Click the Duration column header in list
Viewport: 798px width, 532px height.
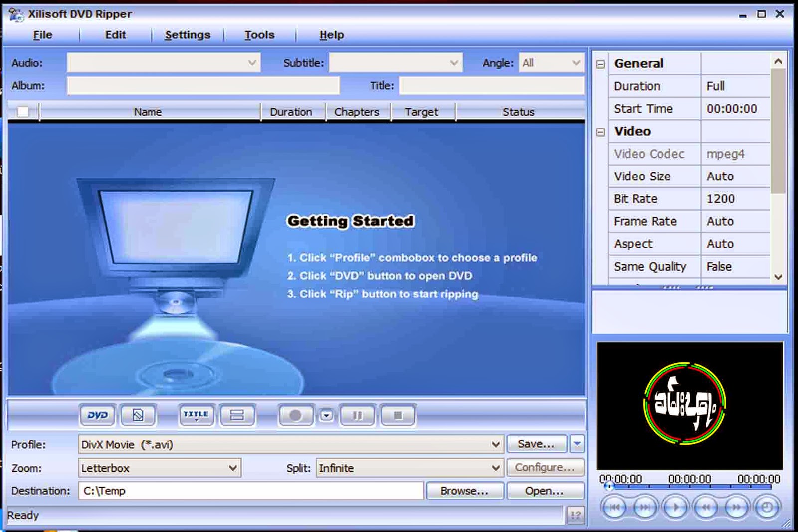pos(291,112)
